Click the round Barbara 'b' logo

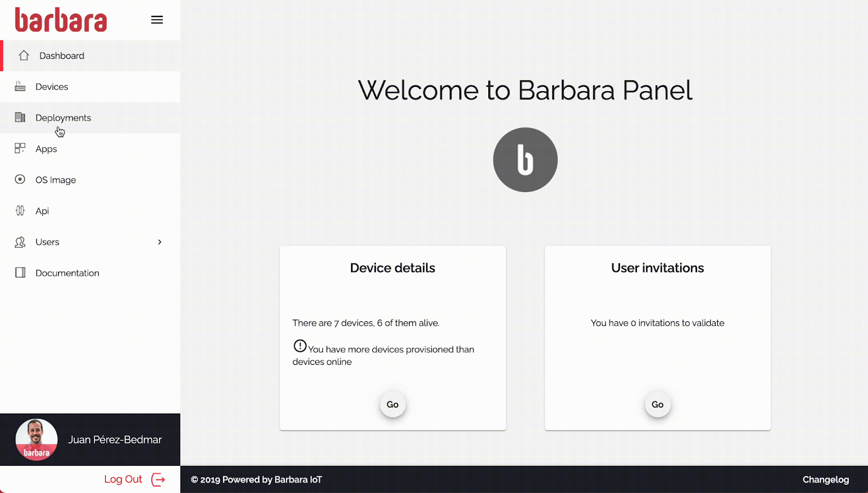click(x=525, y=160)
